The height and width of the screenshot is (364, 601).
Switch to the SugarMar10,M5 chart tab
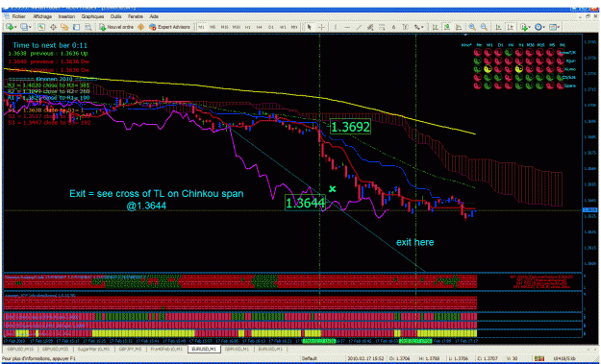click(x=93, y=349)
